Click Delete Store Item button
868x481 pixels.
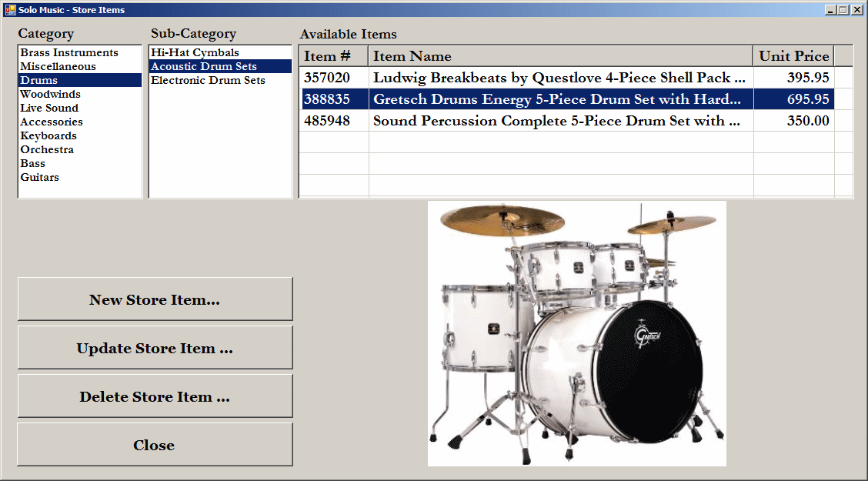click(x=155, y=396)
